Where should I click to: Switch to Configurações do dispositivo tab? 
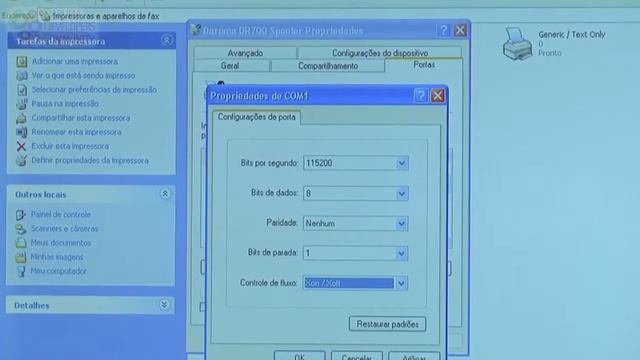pos(380,53)
